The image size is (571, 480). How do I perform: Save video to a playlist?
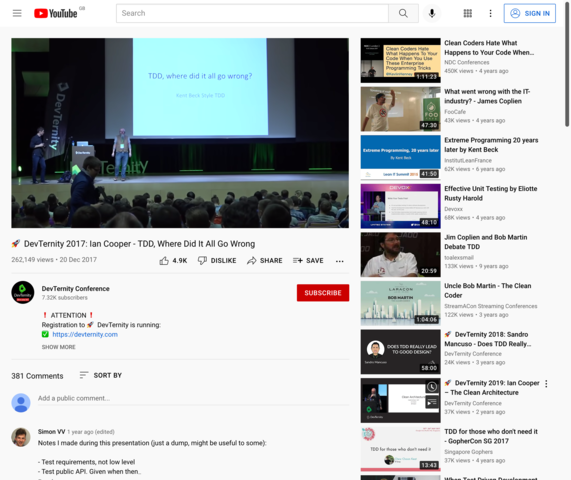(308, 261)
